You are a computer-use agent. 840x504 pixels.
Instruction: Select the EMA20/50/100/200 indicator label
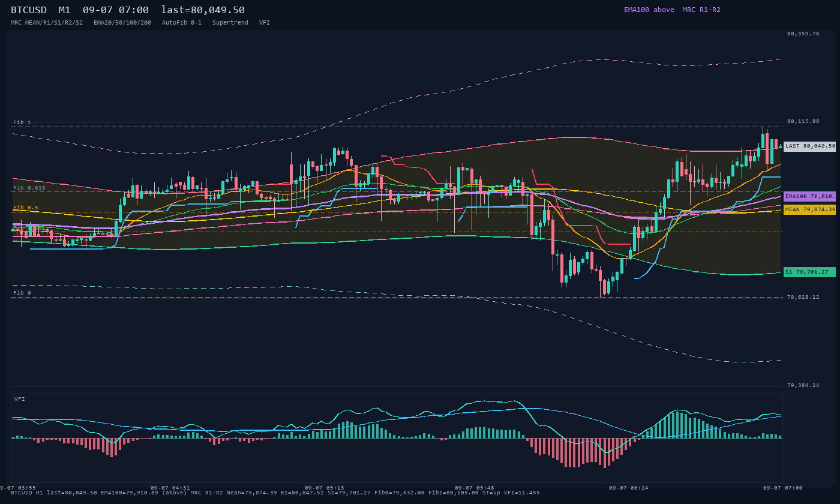(x=122, y=22)
